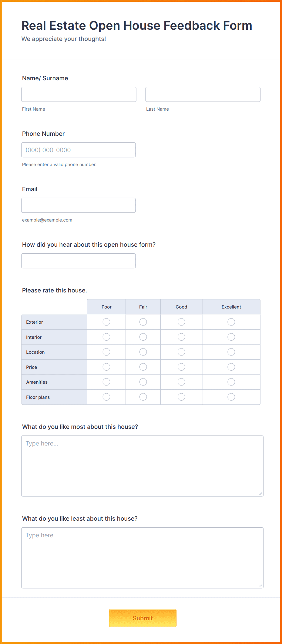This screenshot has width=282, height=644.
Task: Click the Email input field
Action: [78, 205]
